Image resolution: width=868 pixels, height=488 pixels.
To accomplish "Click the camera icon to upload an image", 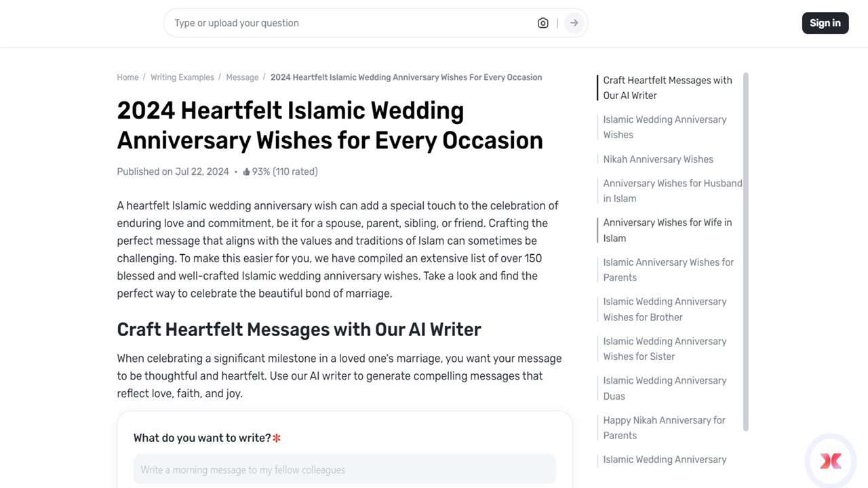I will (542, 22).
